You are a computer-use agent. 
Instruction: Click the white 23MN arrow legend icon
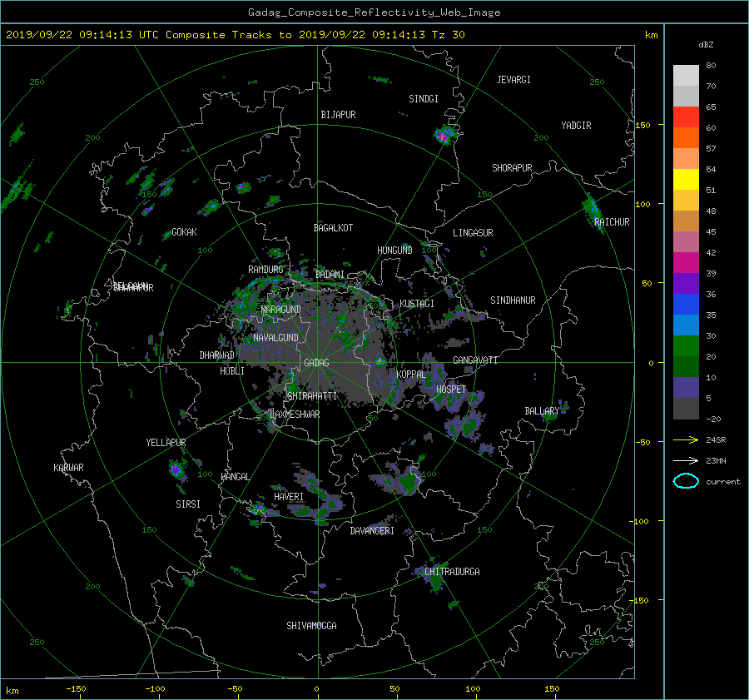tap(686, 460)
